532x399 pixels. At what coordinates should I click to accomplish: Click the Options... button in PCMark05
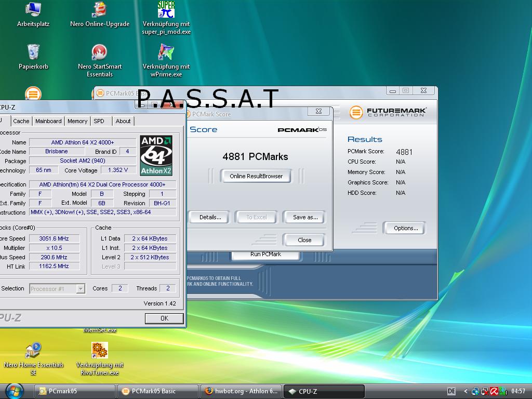[x=405, y=228]
